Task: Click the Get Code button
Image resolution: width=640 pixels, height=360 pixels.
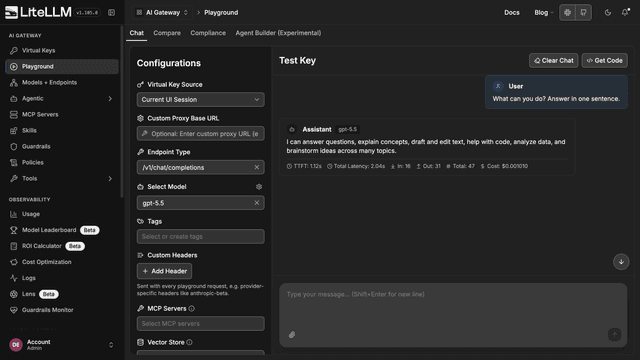Action: coord(604,60)
